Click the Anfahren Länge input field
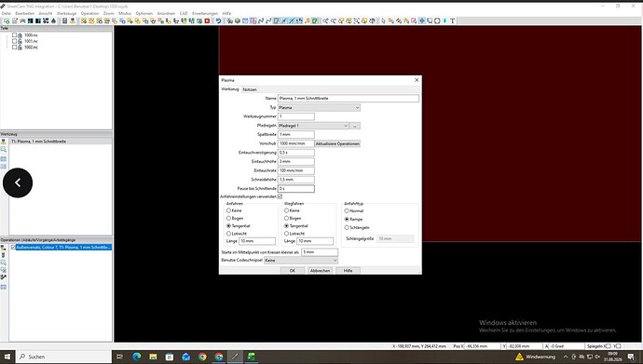Viewport: 643px width, 364px height. (x=257, y=241)
